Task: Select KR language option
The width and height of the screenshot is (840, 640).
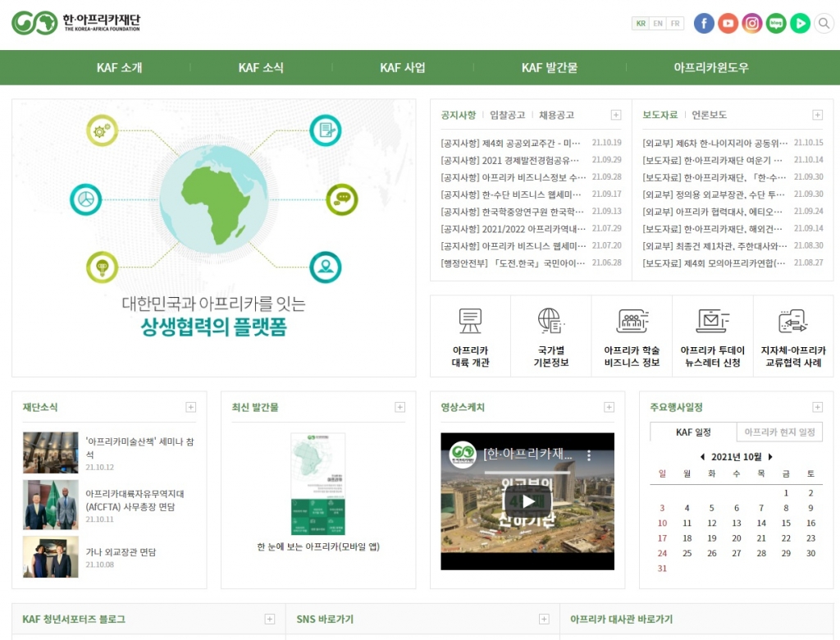Action: [x=641, y=24]
